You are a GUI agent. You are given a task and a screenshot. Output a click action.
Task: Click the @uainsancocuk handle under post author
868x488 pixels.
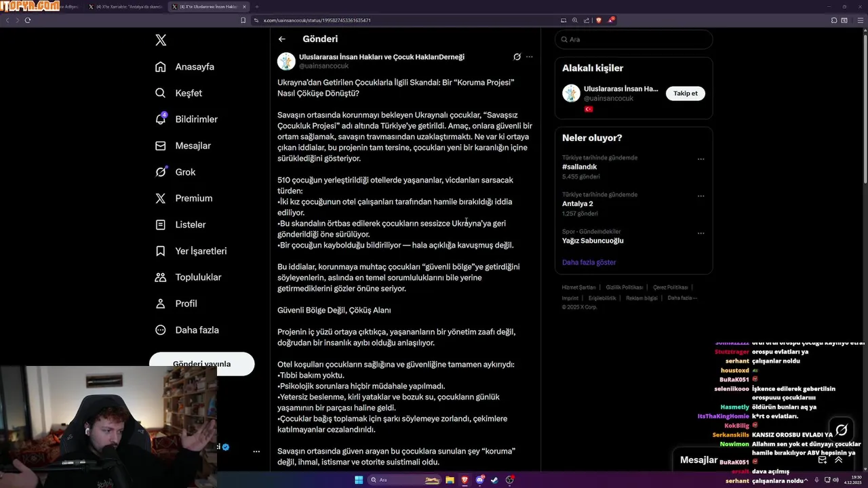pyautogui.click(x=323, y=66)
